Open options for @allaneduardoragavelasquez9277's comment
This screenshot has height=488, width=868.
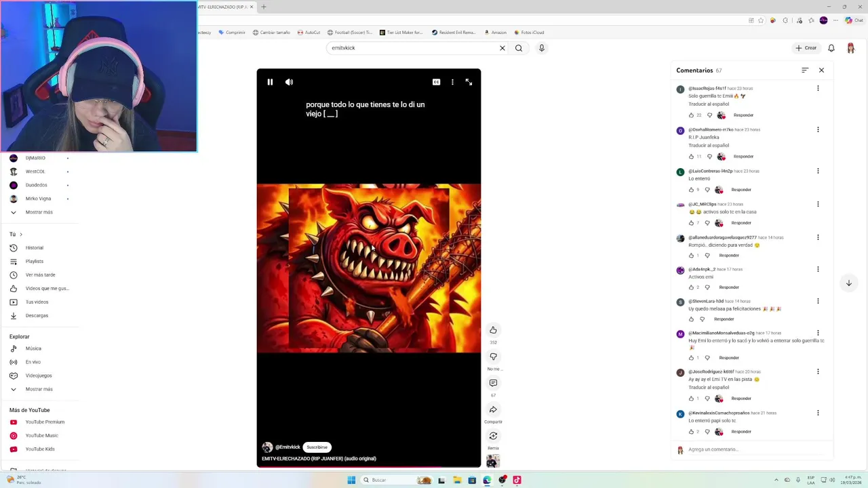pyautogui.click(x=818, y=237)
